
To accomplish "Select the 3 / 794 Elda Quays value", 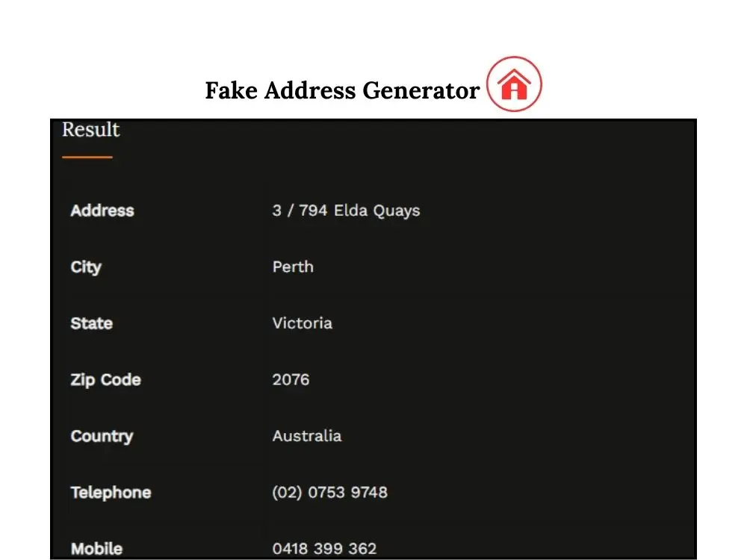I will coord(346,211).
